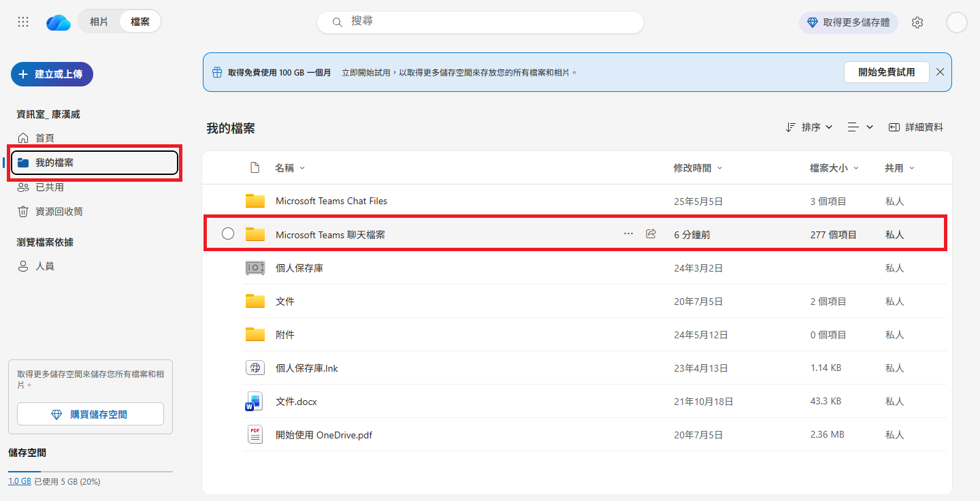Sort by the 修改時間 column header
The height and width of the screenshot is (501, 980).
coord(698,167)
